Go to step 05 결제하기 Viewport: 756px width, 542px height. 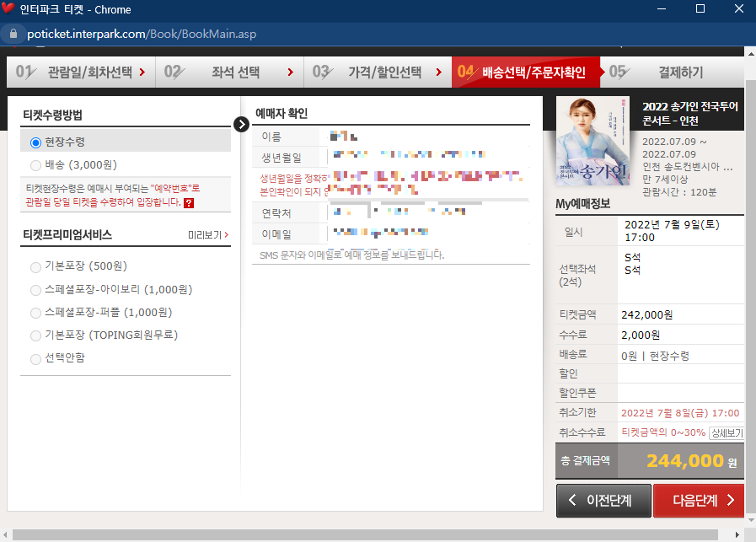pyautogui.click(x=672, y=72)
